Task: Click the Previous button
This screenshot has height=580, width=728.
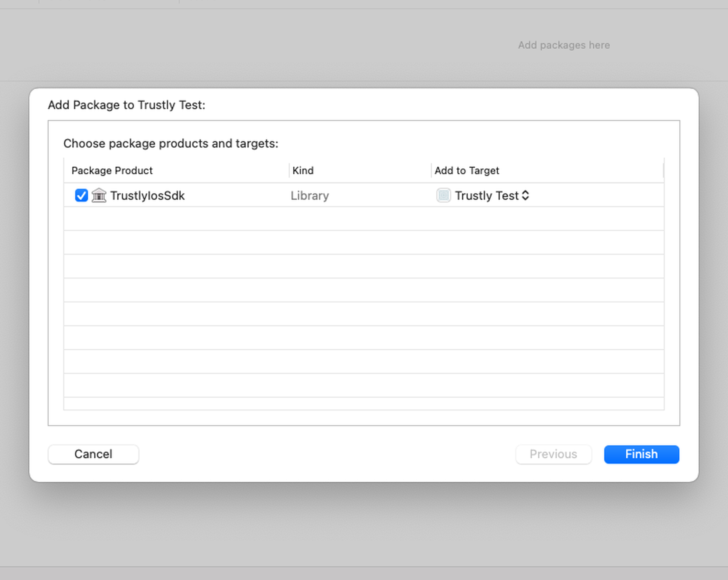Action: (553, 454)
